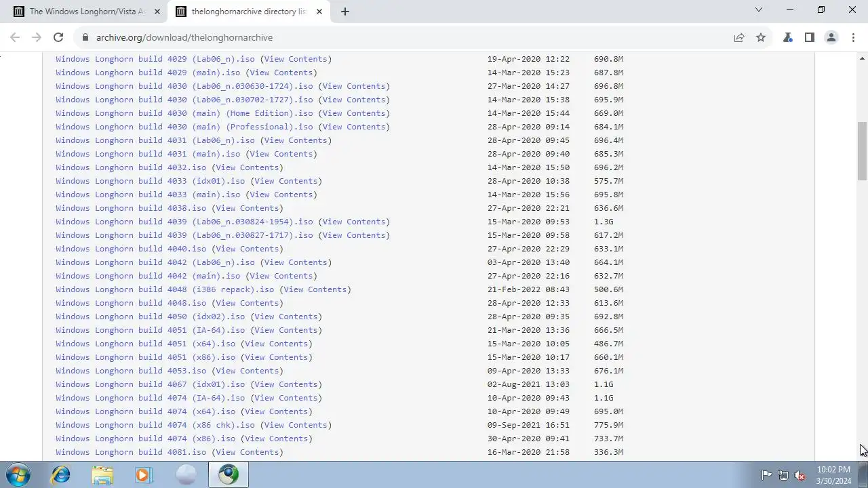
Task: Open the Chrome extensions flask icon
Action: pos(788,37)
